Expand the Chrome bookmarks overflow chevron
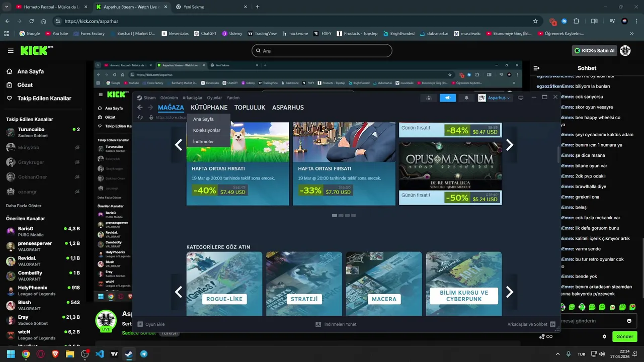The image size is (644, 362). (x=632, y=33)
